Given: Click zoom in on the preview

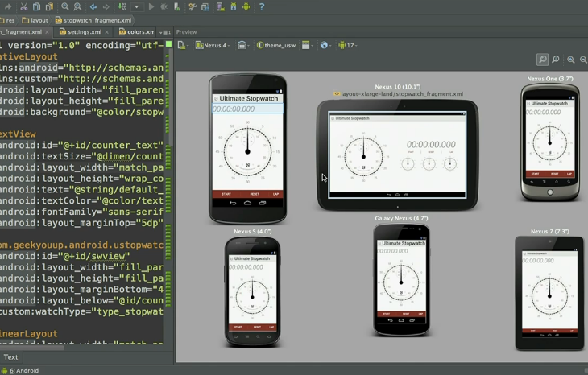Looking at the screenshot, I should (x=571, y=60).
